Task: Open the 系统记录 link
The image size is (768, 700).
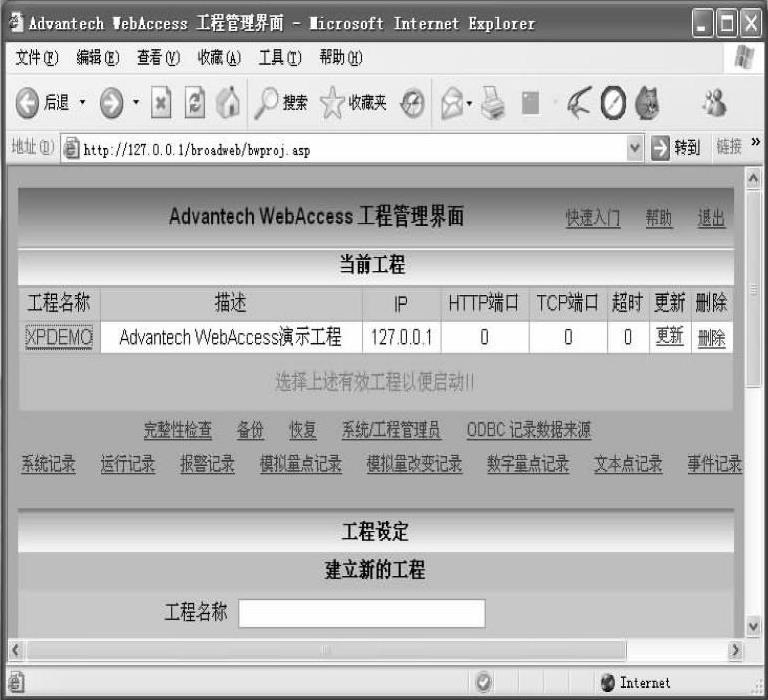Action: [x=48, y=464]
